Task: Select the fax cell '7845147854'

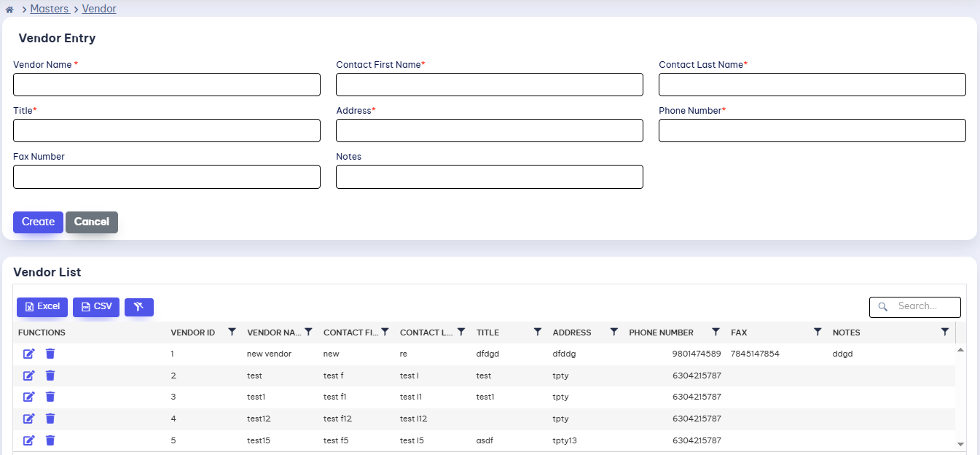Action: pyautogui.click(x=755, y=354)
